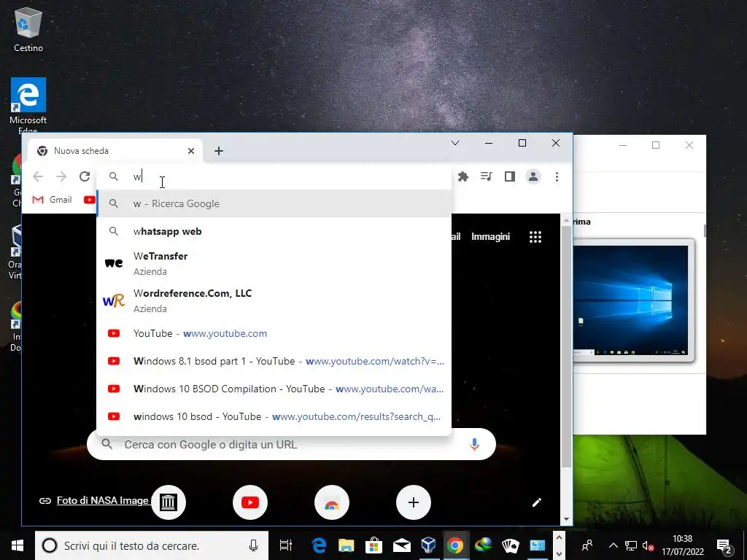Open the YouTube bookmark icon
747x560 pixels.
point(89,200)
